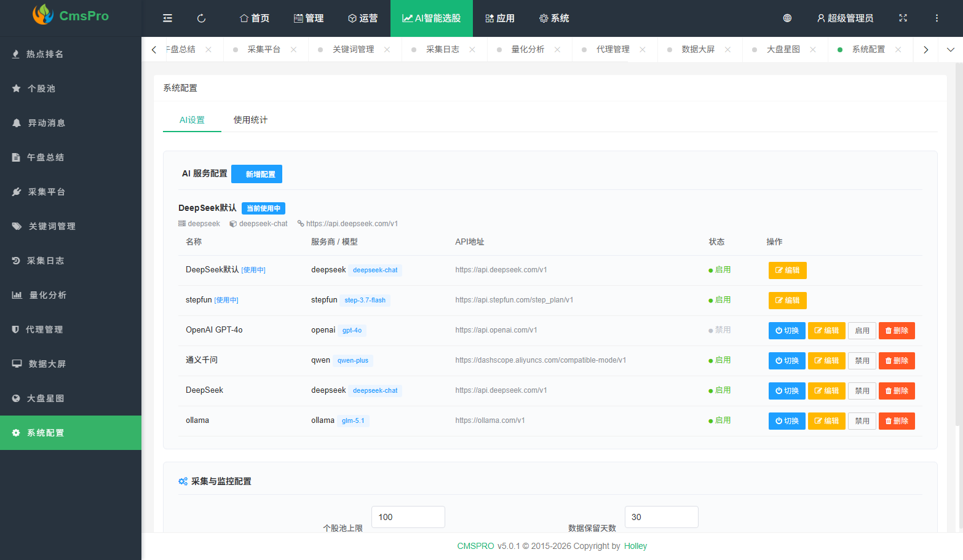The image size is (963, 560).
Task: Open 大盘星图 in the sidebar
Action: click(x=71, y=398)
